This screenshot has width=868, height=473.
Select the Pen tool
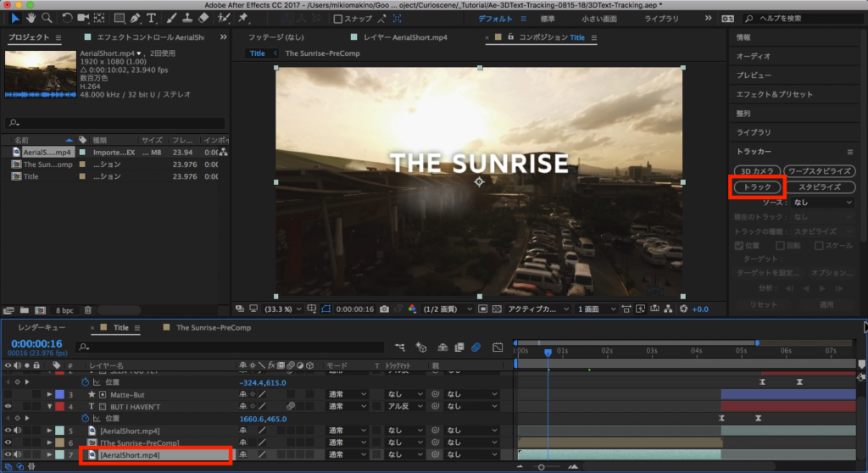click(136, 18)
